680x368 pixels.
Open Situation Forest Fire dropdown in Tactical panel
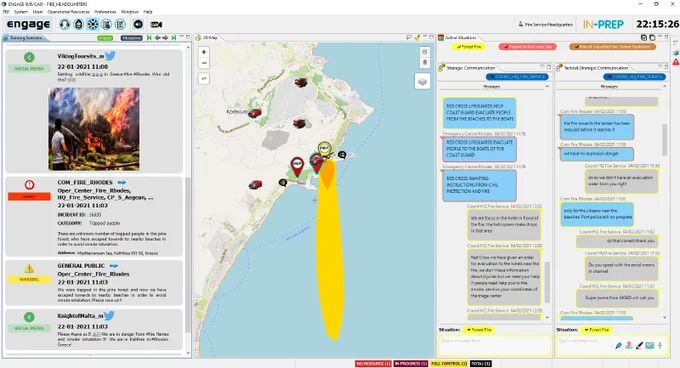coord(596,330)
